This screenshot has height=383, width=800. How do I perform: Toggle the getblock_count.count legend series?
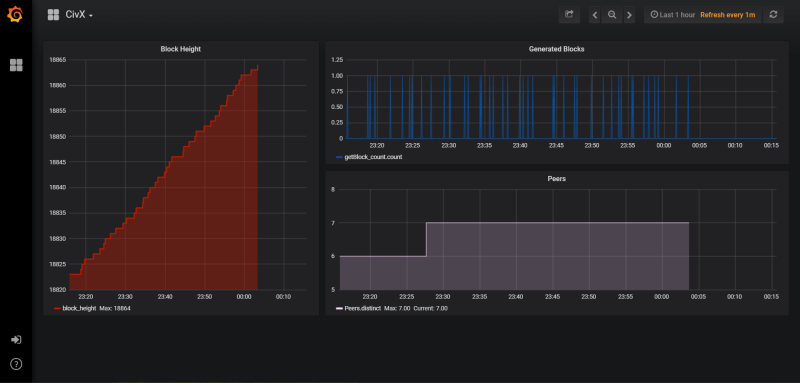(373, 157)
